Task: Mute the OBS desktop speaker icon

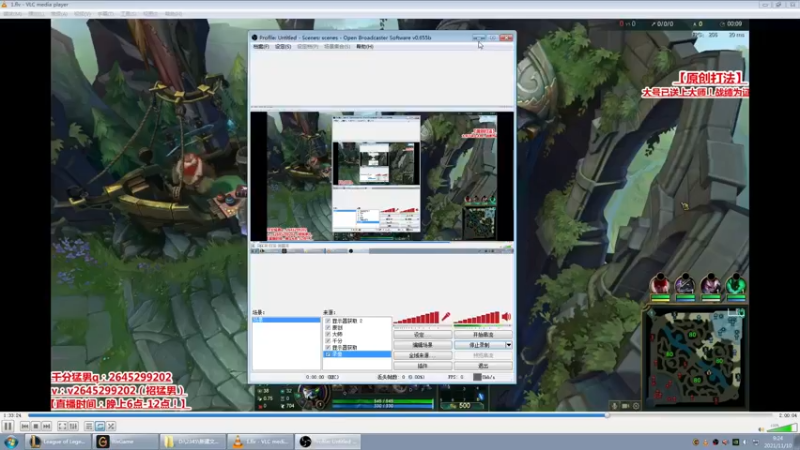Action: (507, 317)
